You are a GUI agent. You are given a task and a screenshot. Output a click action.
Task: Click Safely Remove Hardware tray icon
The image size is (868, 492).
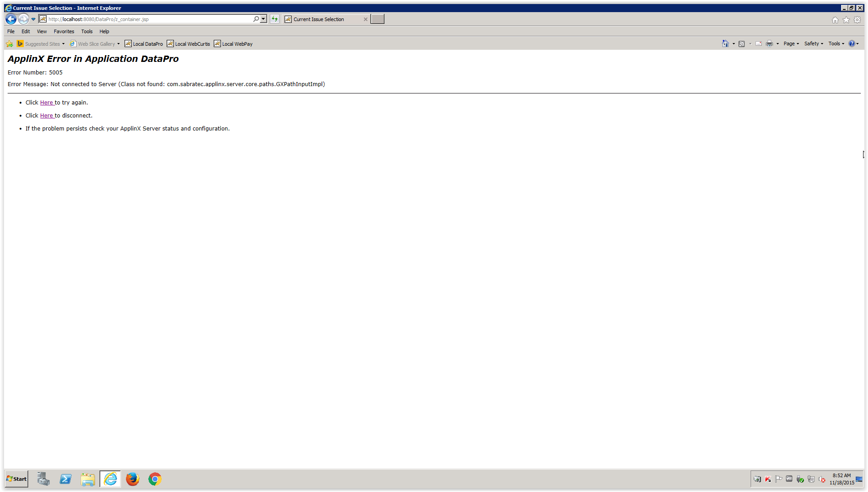pyautogui.click(x=800, y=479)
